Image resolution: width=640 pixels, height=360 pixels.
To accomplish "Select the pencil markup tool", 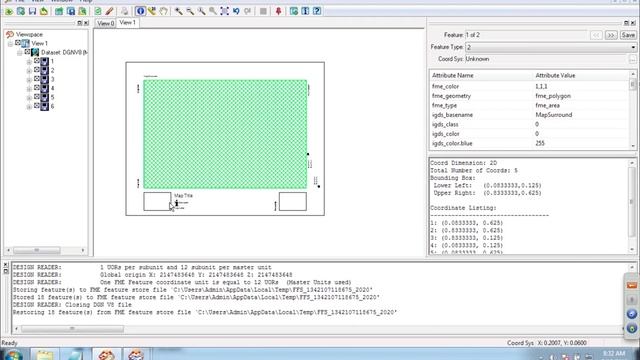I will click(109, 11).
